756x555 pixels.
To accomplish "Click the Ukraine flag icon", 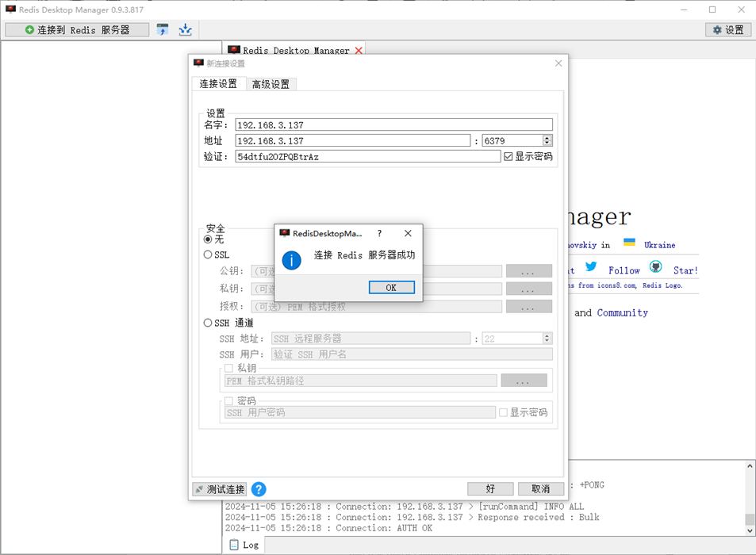I will pos(629,242).
